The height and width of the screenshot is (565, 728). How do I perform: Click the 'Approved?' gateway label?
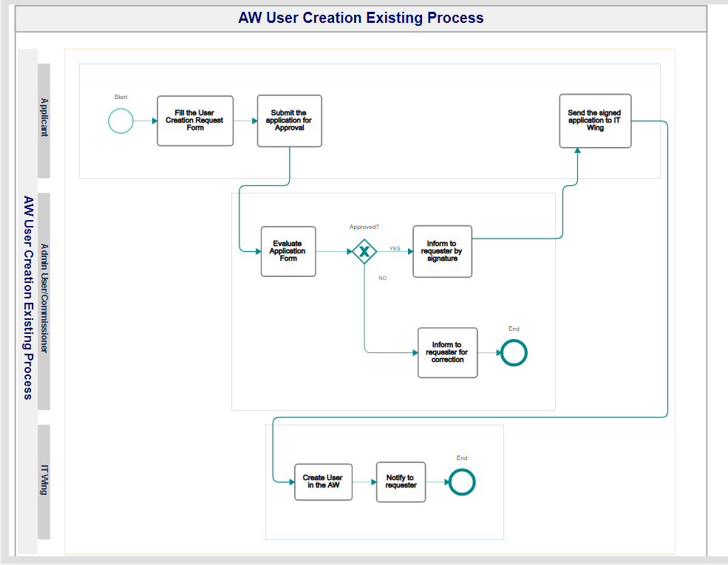click(364, 227)
